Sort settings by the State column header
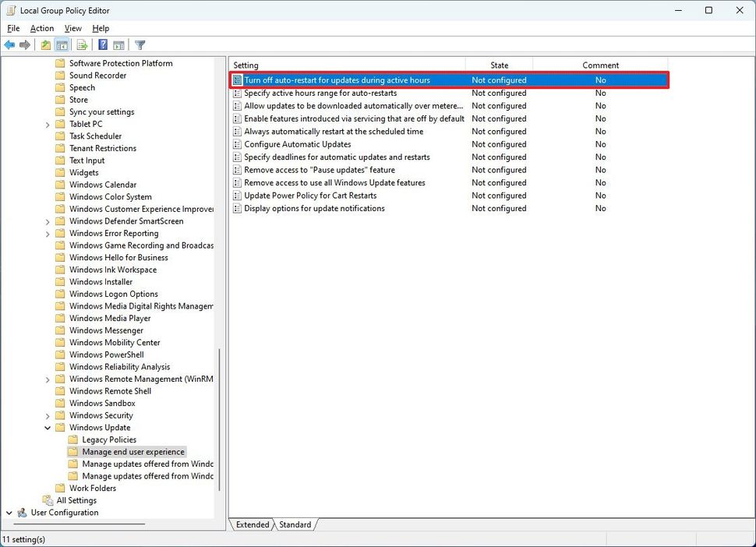756x547 pixels. [499, 65]
